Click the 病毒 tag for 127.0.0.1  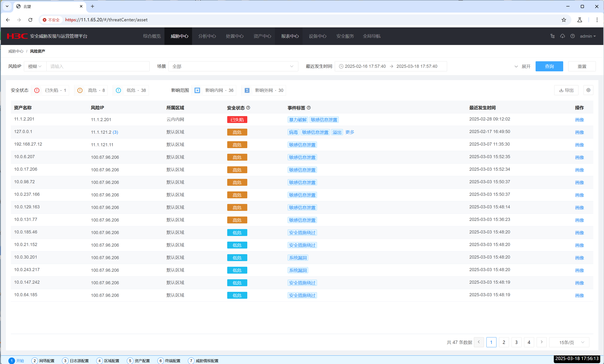[x=293, y=132]
